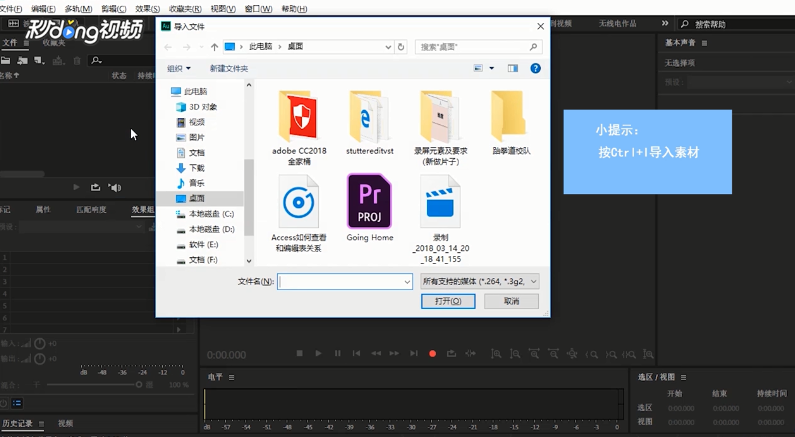Click the Back arrow in import dialog
795x437 pixels.
pos(168,47)
